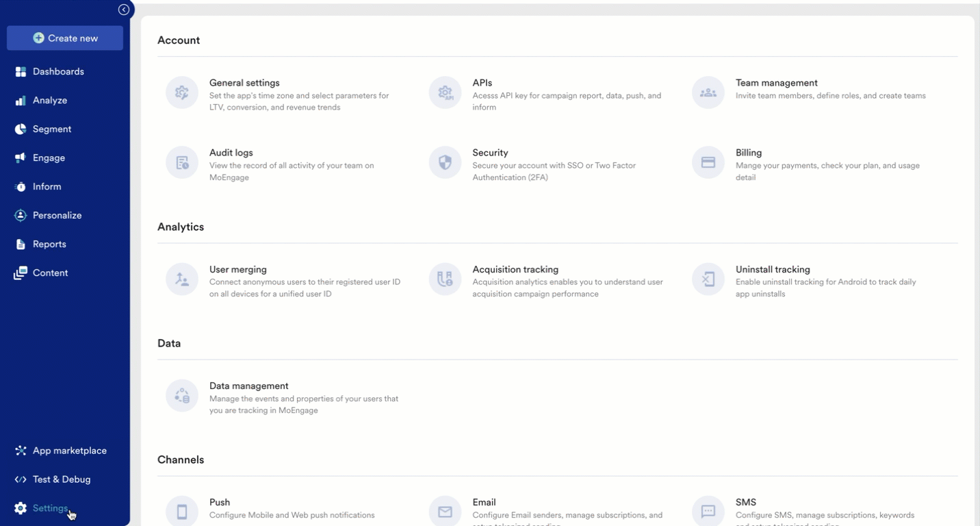Open the Reports document icon
Image resolution: width=980 pixels, height=526 pixels.
pyautogui.click(x=21, y=245)
